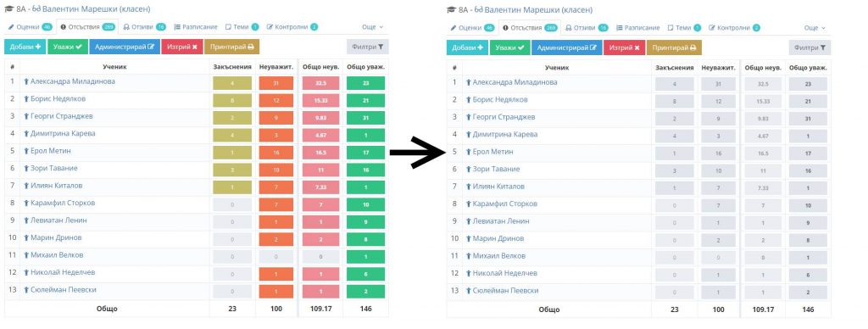Click person icon beside Александра Миладинова, left table
The width and height of the screenshot is (868, 329).
pos(26,81)
